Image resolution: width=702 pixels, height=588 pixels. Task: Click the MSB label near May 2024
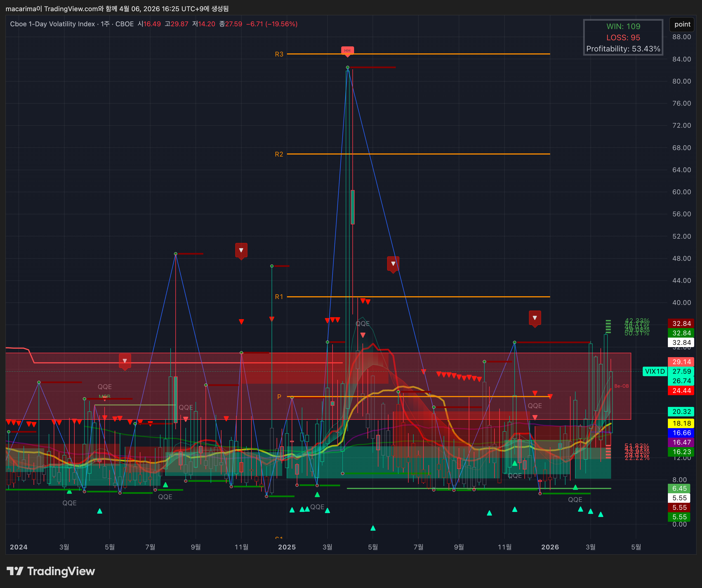[x=105, y=397]
